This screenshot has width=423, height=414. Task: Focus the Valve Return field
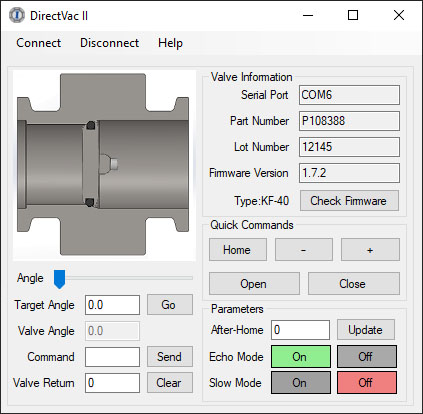click(112, 383)
